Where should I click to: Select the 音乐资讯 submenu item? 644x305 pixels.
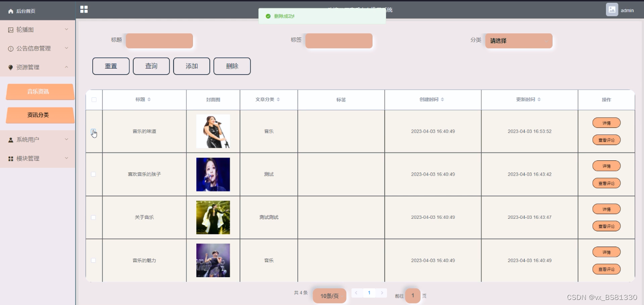point(40,92)
